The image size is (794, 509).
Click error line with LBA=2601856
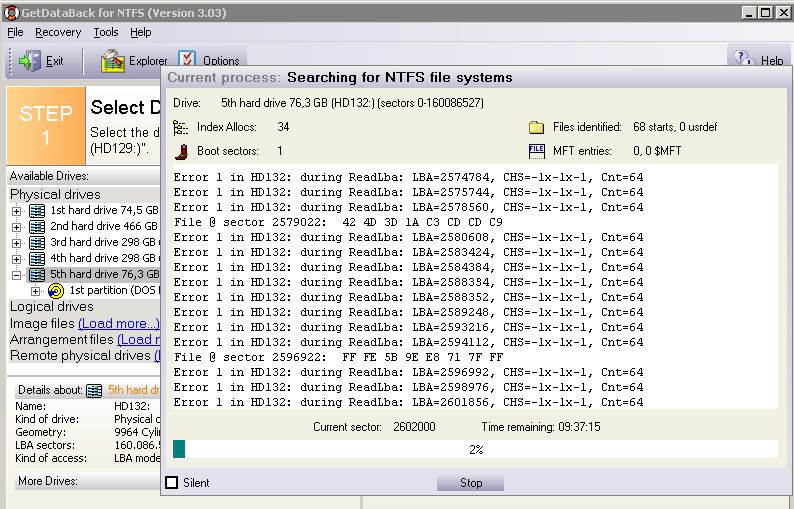408,402
